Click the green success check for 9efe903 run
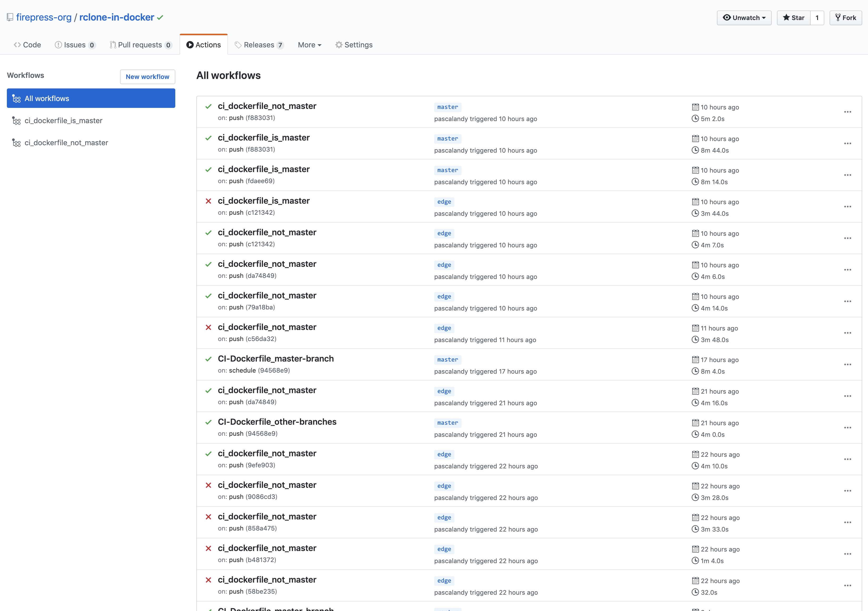 click(208, 453)
